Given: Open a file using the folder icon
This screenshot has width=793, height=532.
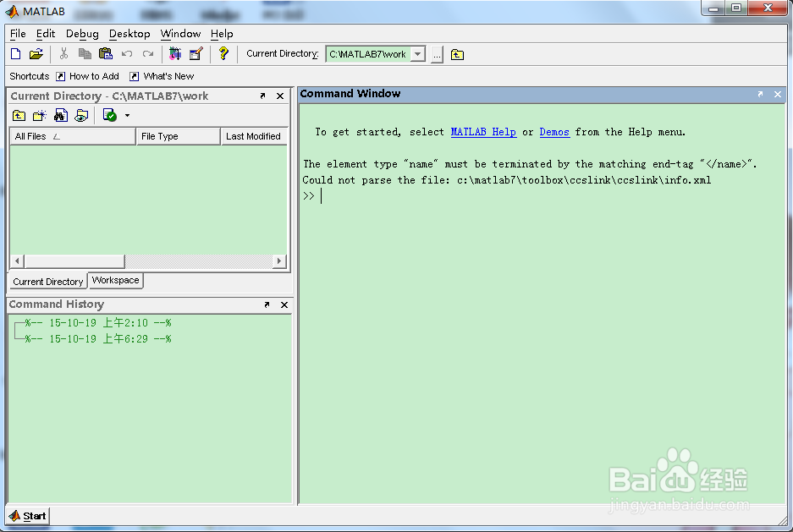Looking at the screenshot, I should (36, 53).
